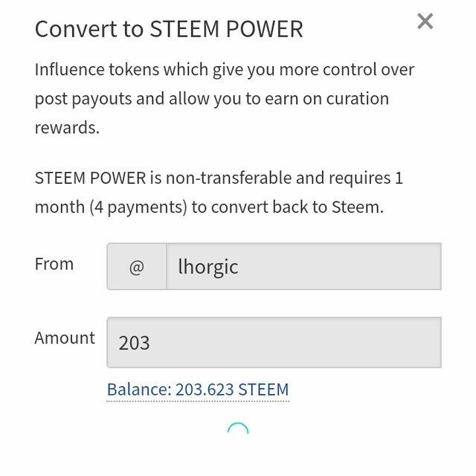Screen dimensions: 476x476
Task: Click the number "203" in the Amount box
Action: pos(134,343)
